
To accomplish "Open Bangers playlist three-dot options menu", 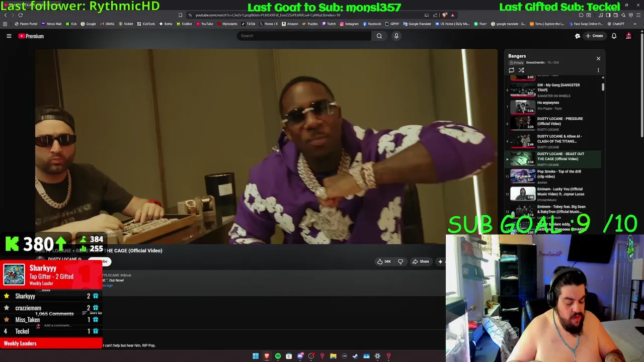I will pos(598,70).
